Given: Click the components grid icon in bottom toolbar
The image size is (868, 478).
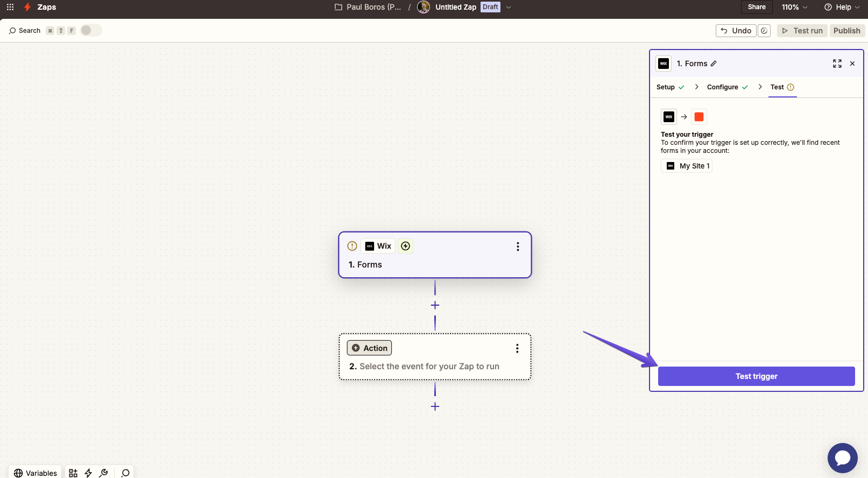Looking at the screenshot, I should (x=73, y=473).
